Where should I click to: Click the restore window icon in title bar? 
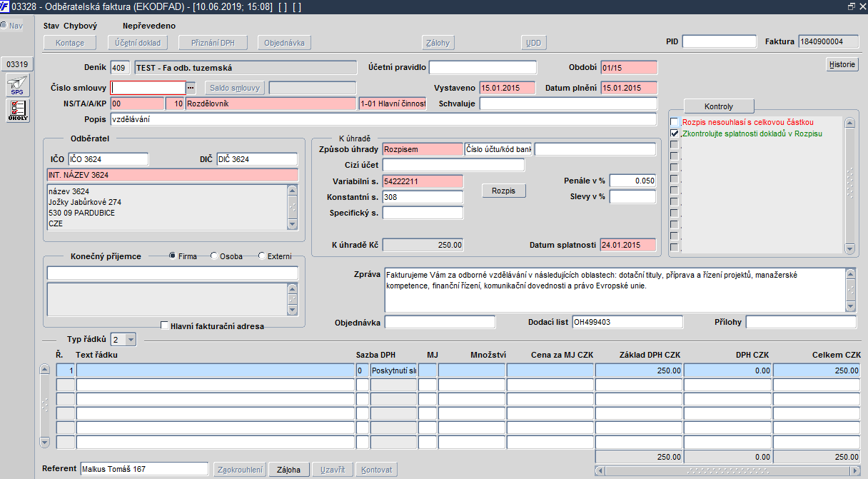pos(851,6)
